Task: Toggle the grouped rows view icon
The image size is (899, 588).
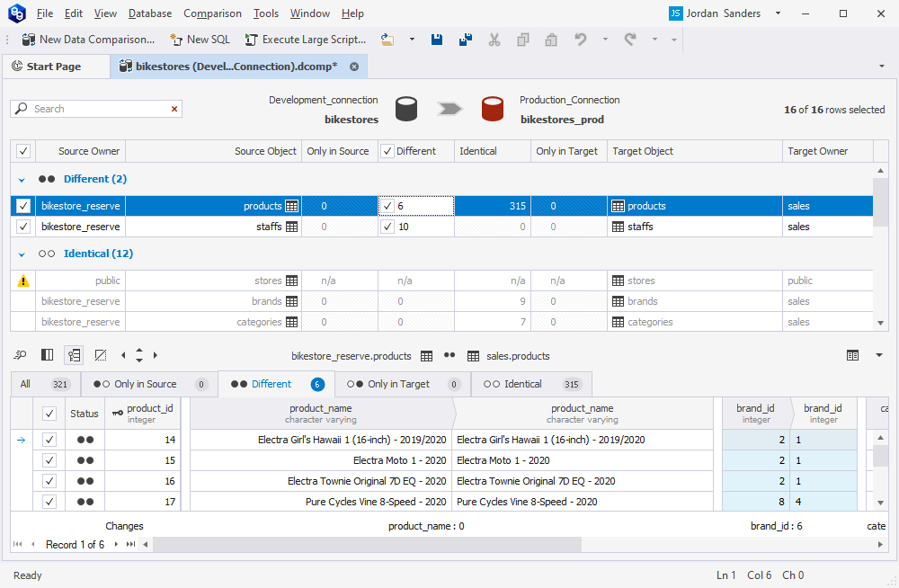Action: pos(74,355)
